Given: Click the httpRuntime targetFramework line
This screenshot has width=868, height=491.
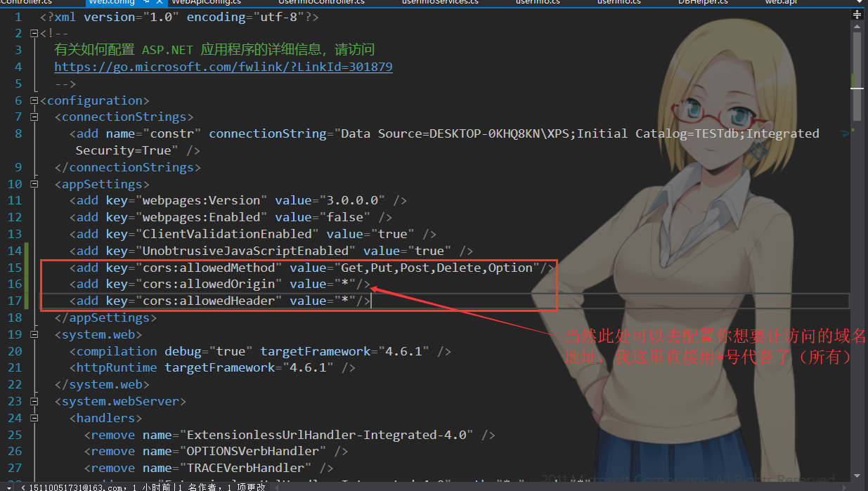Looking at the screenshot, I should tap(212, 367).
